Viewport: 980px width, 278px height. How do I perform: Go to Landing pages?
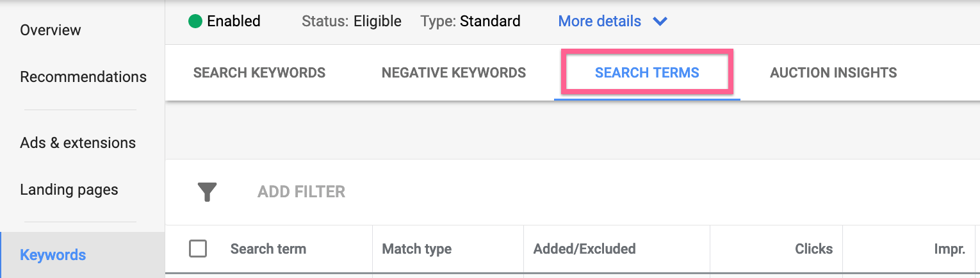pos(69,190)
